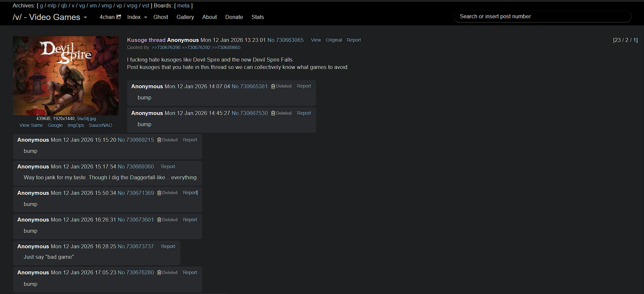Image resolution: width=644 pixels, height=294 pixels.
Task: Open the meta board link
Action: (x=183, y=6)
